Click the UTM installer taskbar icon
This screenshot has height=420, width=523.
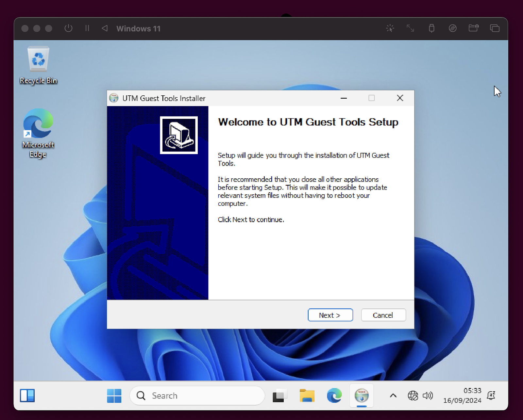point(362,396)
